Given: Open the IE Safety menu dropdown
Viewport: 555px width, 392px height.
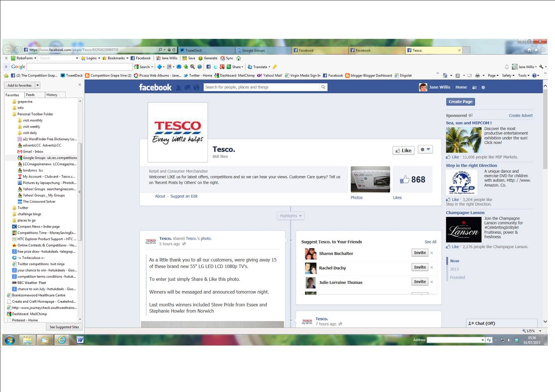Looking at the screenshot, I should tap(508, 76).
